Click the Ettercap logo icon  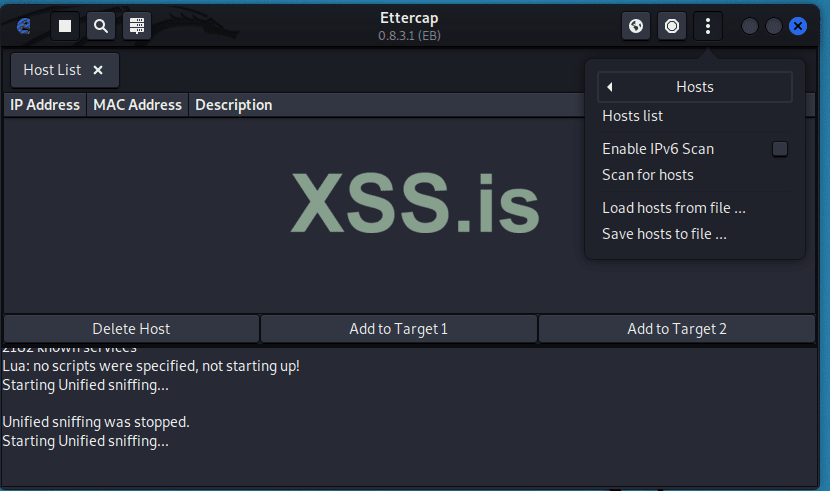(23, 26)
